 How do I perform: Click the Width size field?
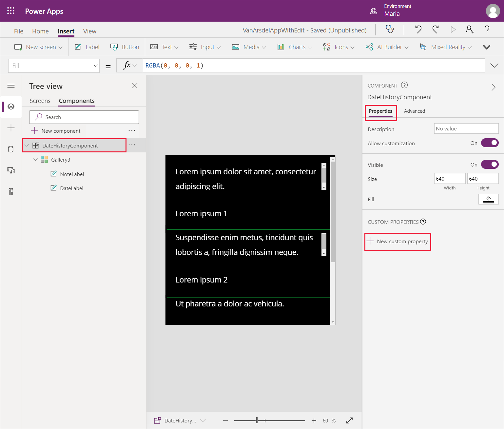tap(450, 179)
